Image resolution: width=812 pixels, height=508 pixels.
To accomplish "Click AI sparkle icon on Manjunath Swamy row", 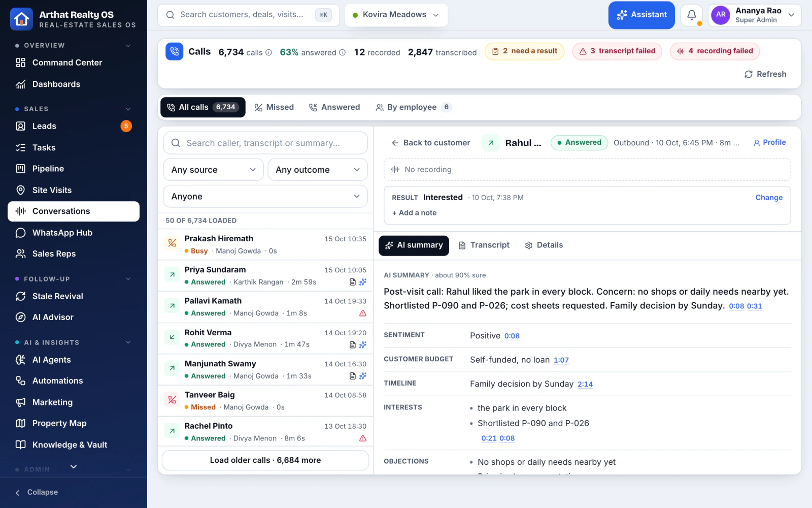I will [x=363, y=376].
